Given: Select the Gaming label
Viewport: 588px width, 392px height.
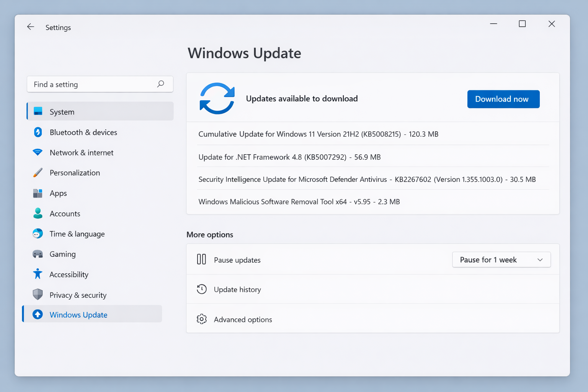Looking at the screenshot, I should [63, 254].
